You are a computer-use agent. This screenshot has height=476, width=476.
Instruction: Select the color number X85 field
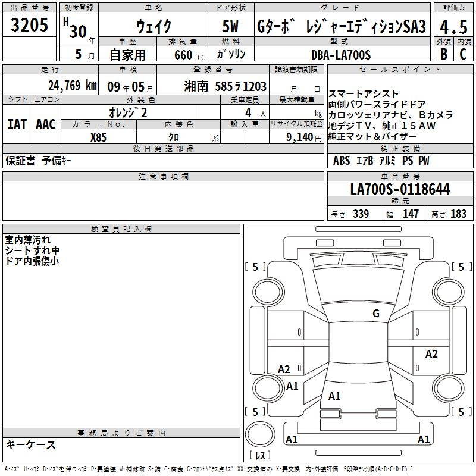pos(99,137)
